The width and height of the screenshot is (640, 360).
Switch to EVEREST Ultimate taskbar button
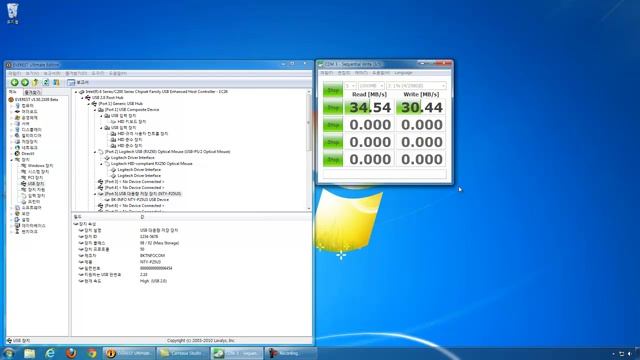[129, 353]
